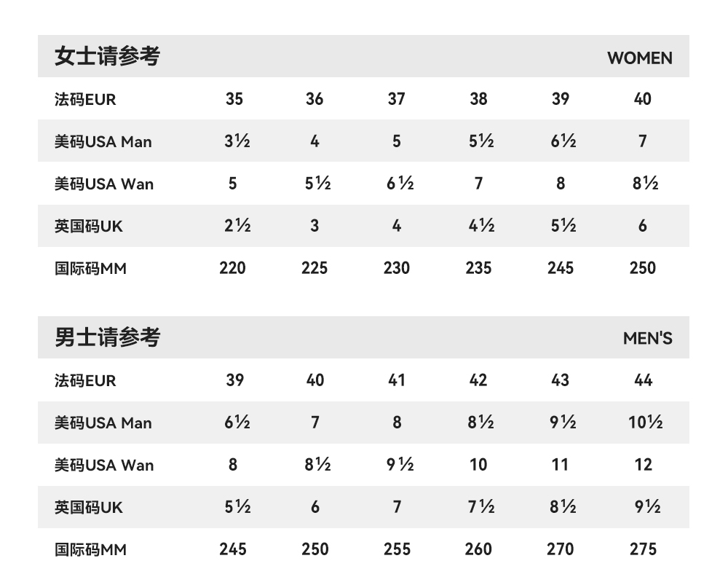Click the WOMEN label in header bar

coord(639,58)
